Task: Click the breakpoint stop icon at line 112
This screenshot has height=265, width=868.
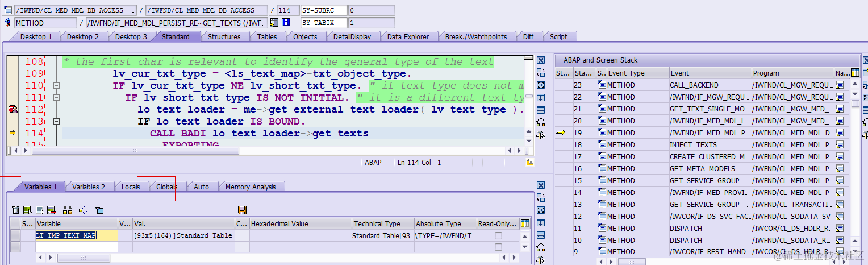Action: coord(12,109)
